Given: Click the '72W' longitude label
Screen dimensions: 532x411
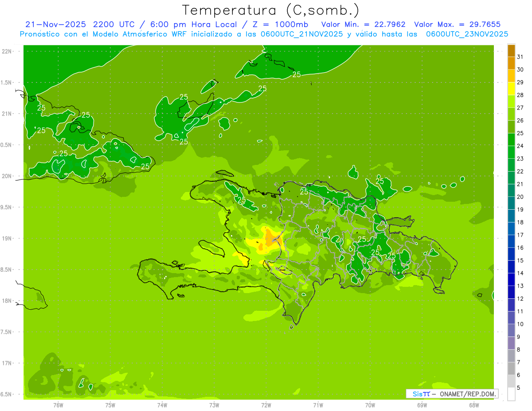Looking at the screenshot, I should [x=266, y=405].
